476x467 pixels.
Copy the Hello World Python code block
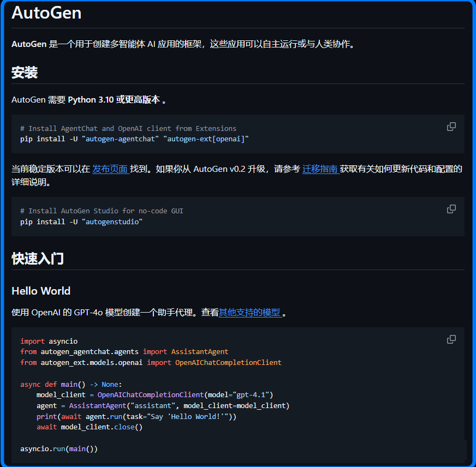[451, 339]
